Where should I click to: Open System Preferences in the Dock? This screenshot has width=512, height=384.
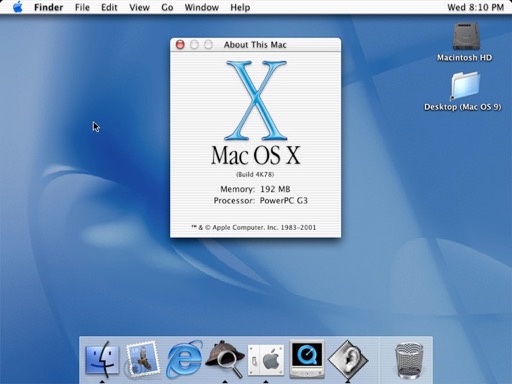[266, 360]
